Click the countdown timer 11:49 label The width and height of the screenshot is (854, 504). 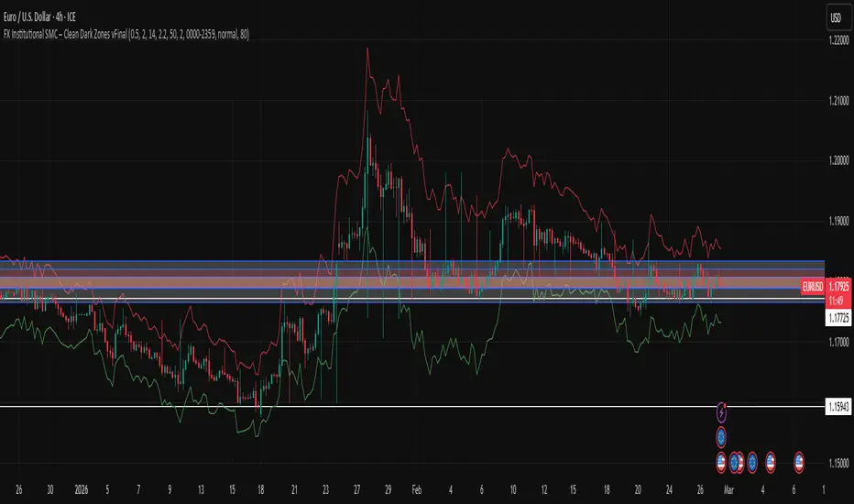tap(836, 301)
